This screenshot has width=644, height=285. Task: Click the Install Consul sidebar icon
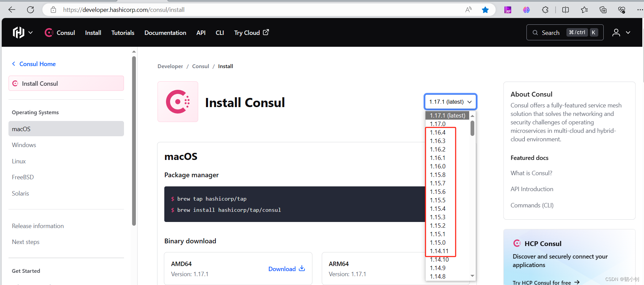[15, 83]
